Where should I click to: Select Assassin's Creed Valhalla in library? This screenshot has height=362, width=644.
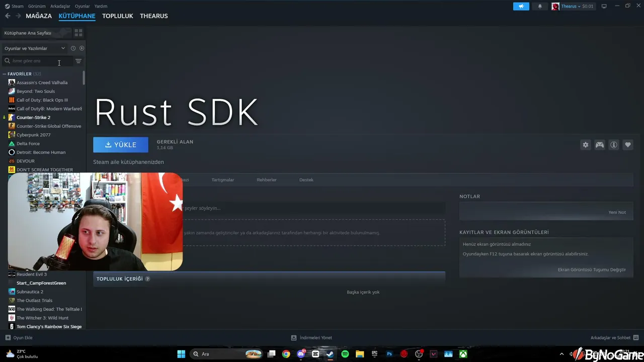[x=42, y=82]
